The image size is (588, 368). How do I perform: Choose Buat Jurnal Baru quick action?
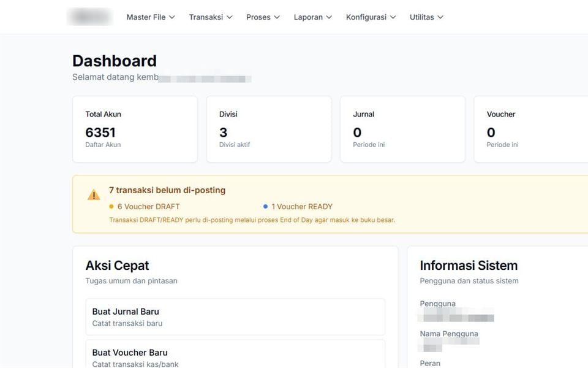(x=235, y=317)
